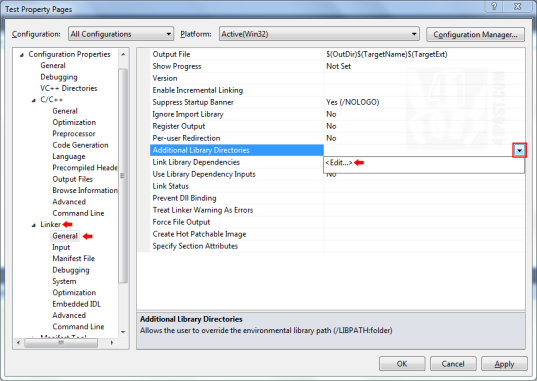Collapse the Linker tree node

point(34,225)
